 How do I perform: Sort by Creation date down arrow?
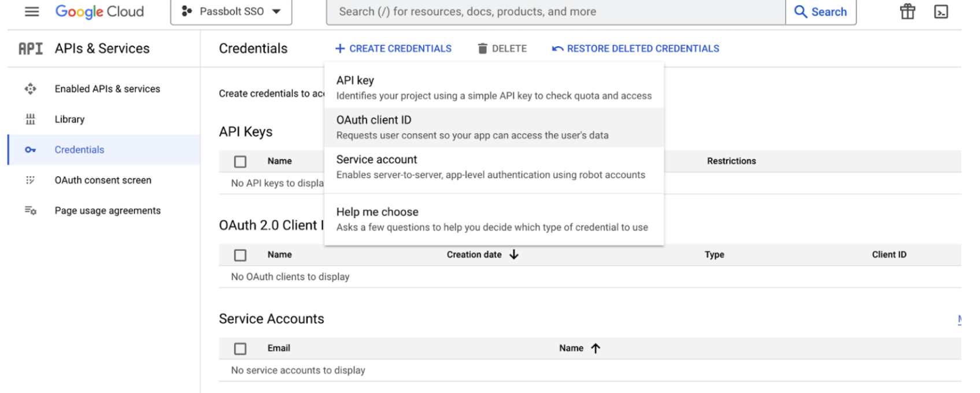coord(514,254)
